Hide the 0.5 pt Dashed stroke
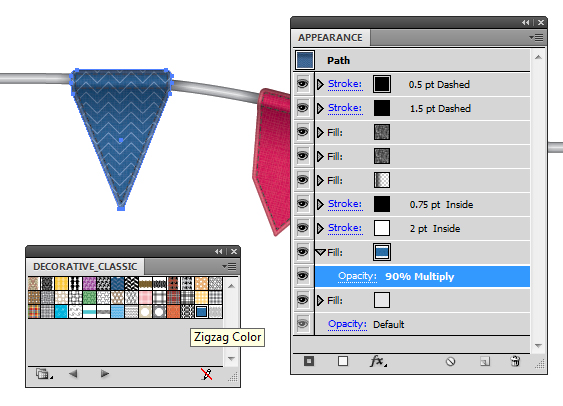The width and height of the screenshot is (563, 406). [303, 84]
